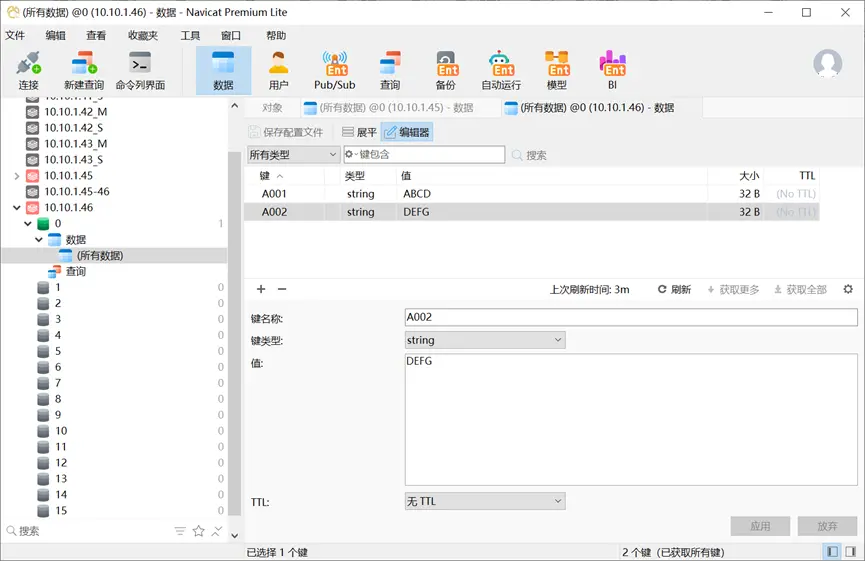Image resolution: width=865 pixels, height=561 pixels.
Task: Open the Backup (备份) tool
Action: pos(446,70)
